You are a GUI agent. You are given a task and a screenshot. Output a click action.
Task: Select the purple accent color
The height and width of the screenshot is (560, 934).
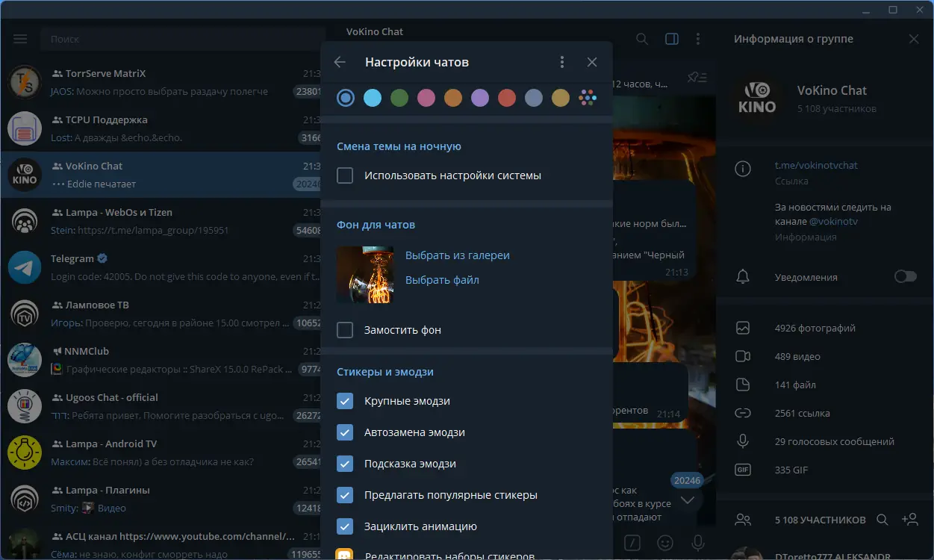[x=480, y=98]
